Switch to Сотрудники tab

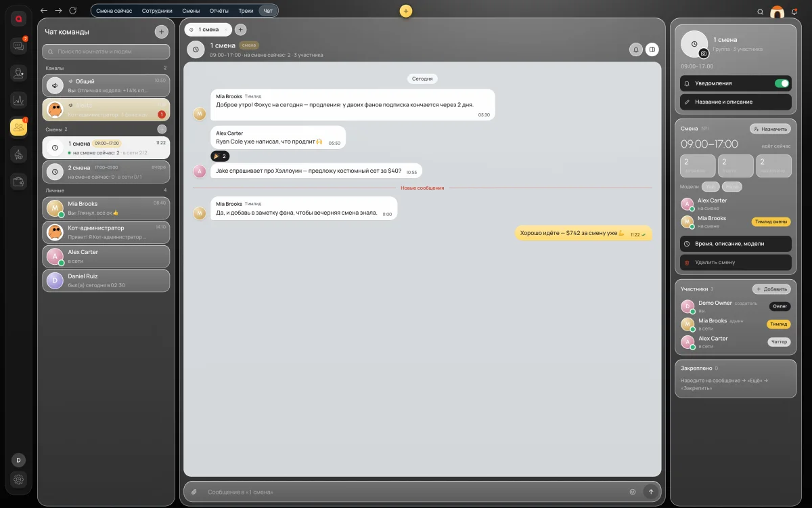coord(157,11)
